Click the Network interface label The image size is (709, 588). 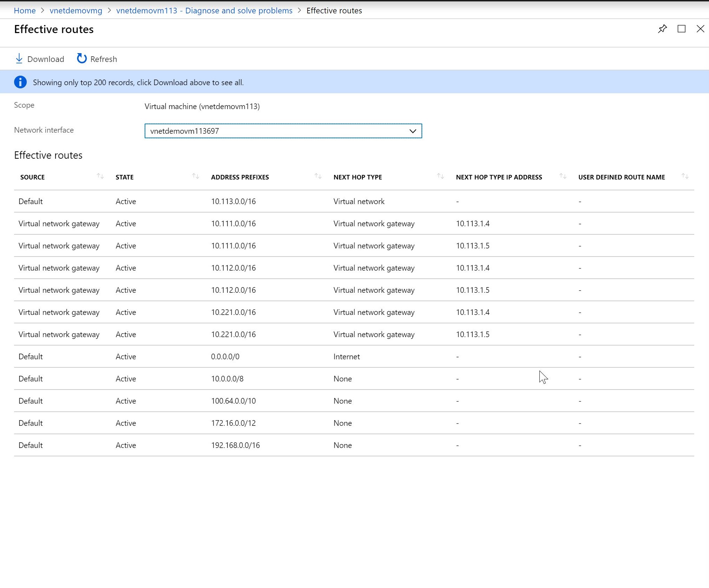(44, 130)
